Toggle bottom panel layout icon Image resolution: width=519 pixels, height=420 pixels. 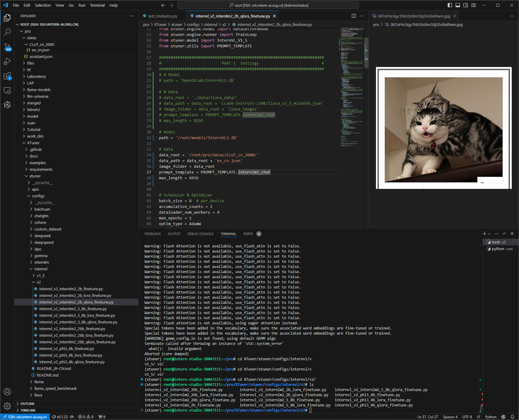tap(458, 5)
